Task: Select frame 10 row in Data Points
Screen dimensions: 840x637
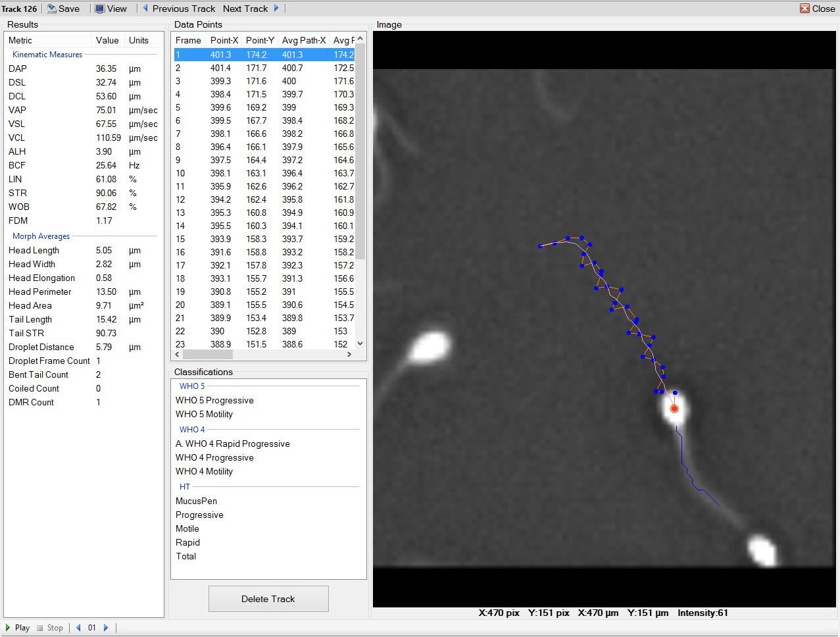Action: [264, 173]
